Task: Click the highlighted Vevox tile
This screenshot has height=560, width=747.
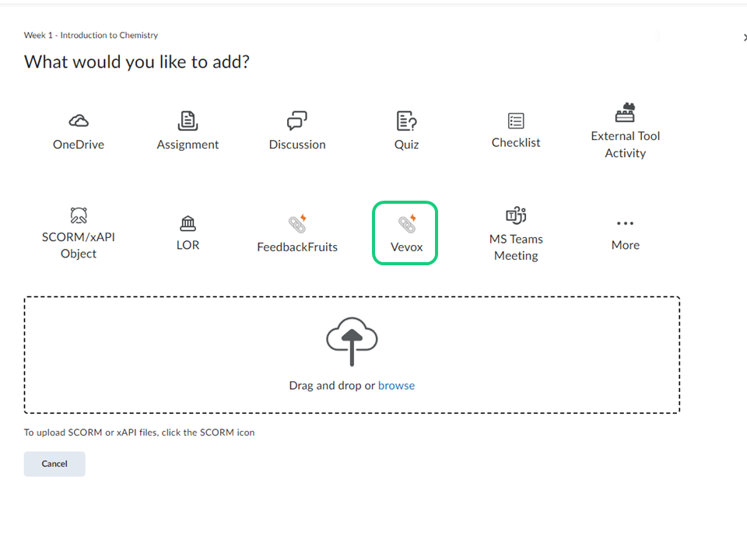Action: [x=405, y=233]
